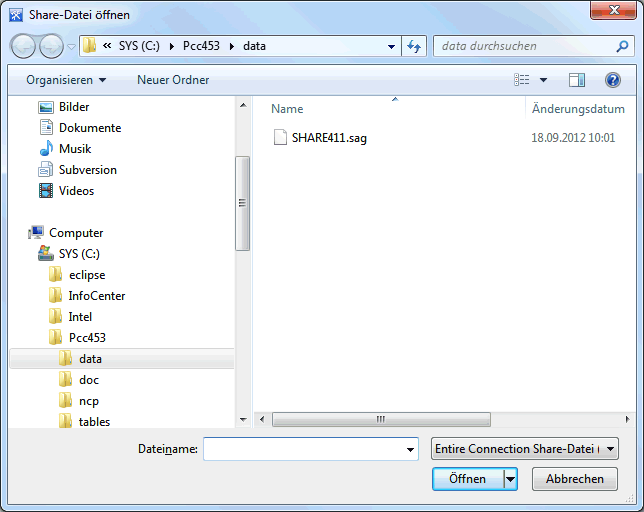
Task: Click the Abbrechen button
Action: click(574, 479)
